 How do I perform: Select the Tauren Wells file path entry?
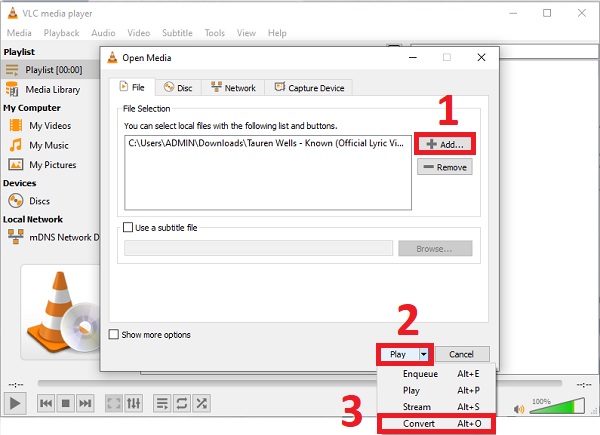coord(266,143)
